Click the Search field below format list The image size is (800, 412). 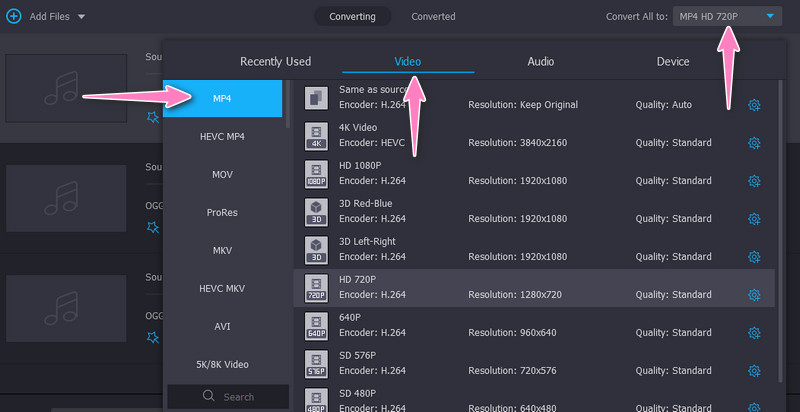[x=228, y=397]
